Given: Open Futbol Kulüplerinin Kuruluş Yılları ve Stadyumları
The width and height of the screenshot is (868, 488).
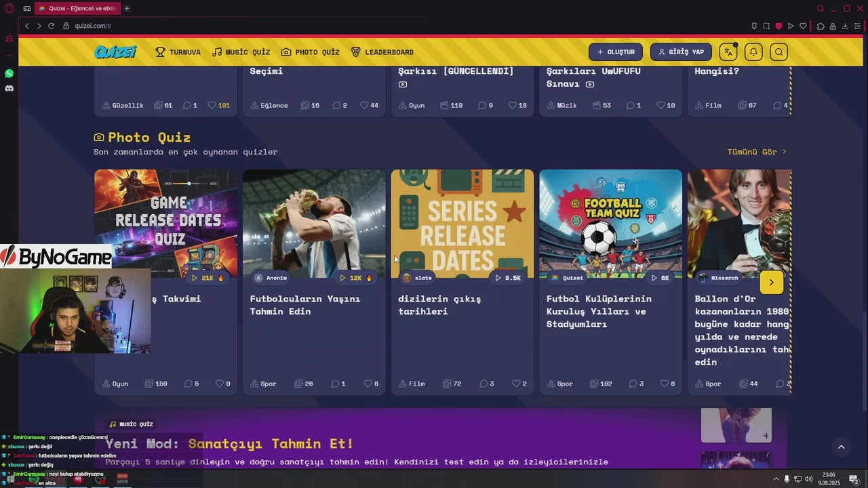Looking at the screenshot, I should [x=599, y=311].
